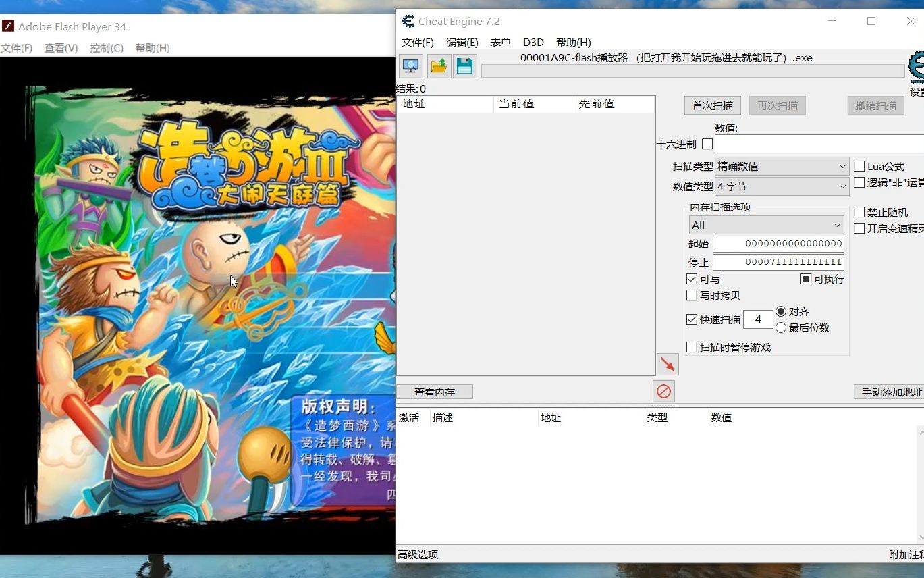Click the 附加注释 link
924x578 pixels.
pos(906,554)
